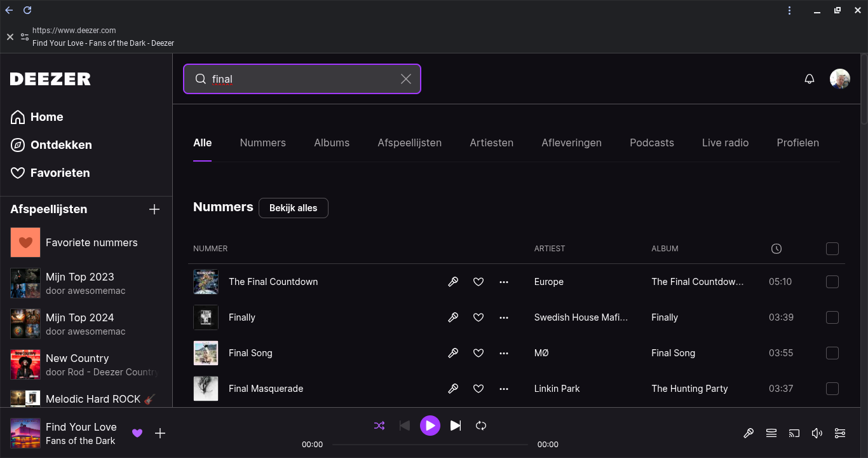Switch to the Artiesten tab
Viewport: 868px width, 458px height.
(492, 142)
